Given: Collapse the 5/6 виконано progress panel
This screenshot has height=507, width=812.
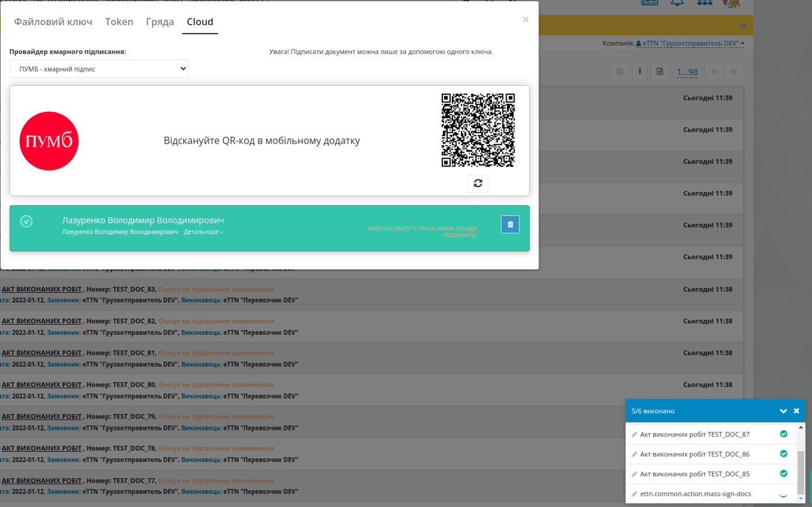Looking at the screenshot, I should [x=783, y=411].
